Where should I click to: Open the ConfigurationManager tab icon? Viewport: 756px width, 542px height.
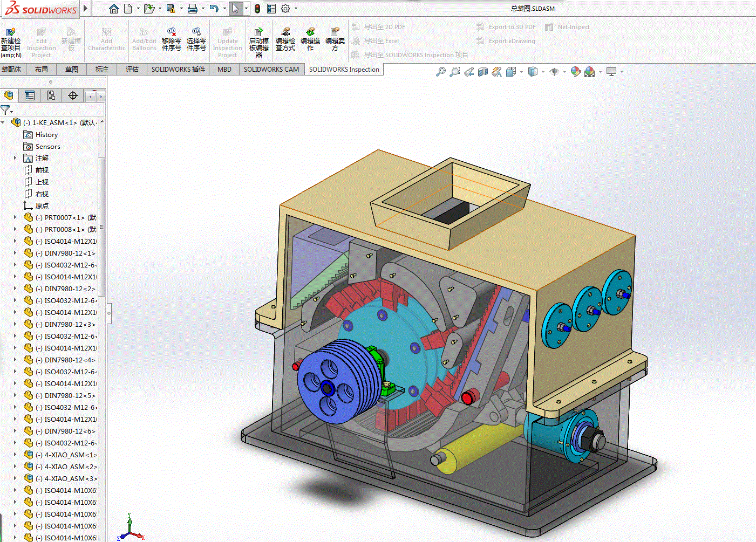pos(51,95)
